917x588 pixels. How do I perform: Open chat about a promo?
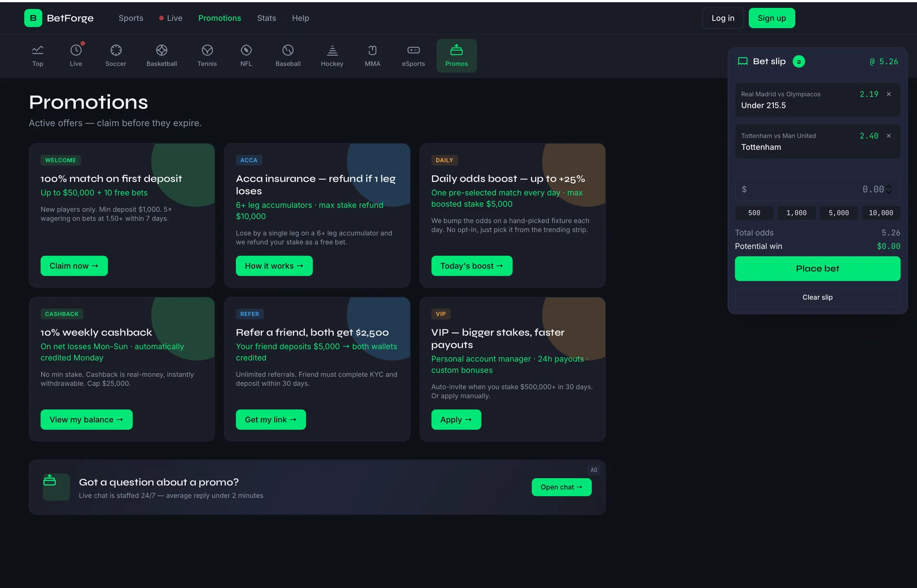[561, 487]
